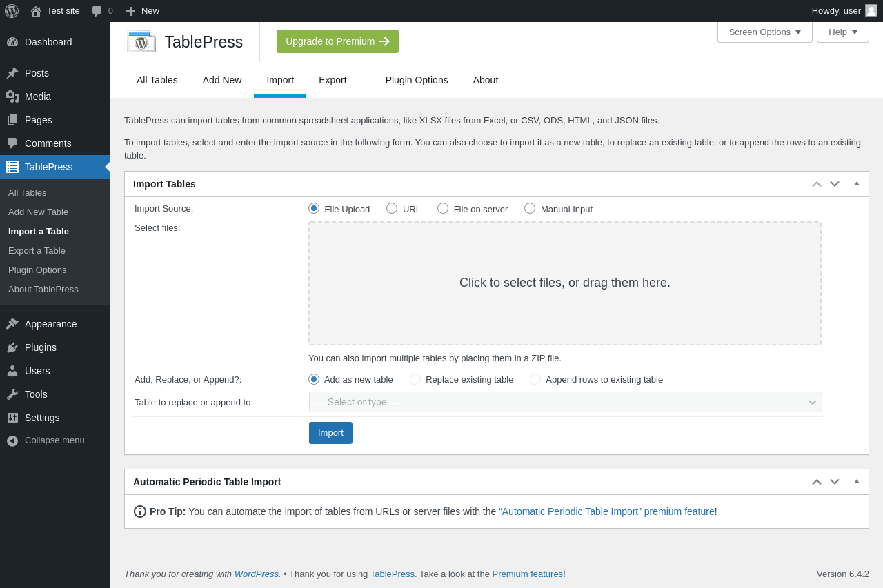Move Automatic Periodic Table Import box down
This screenshot has height=588, width=883.
pos(835,482)
